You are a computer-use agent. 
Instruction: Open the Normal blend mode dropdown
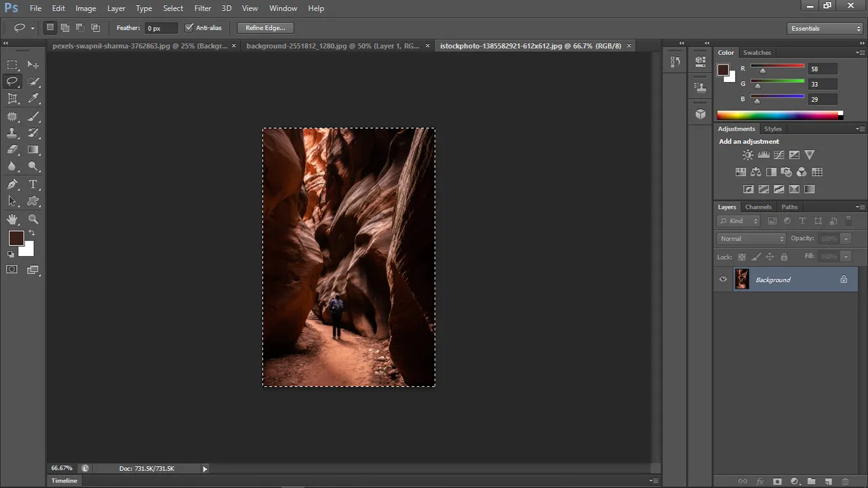tap(751, 239)
